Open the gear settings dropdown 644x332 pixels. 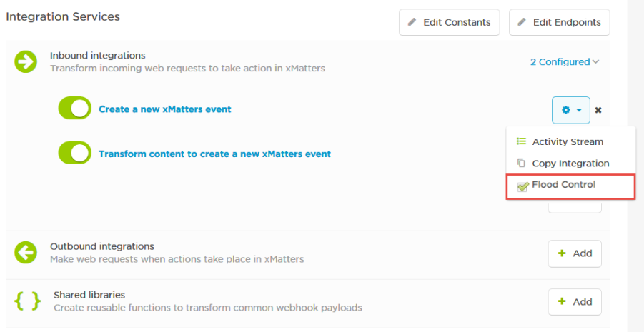(x=570, y=111)
